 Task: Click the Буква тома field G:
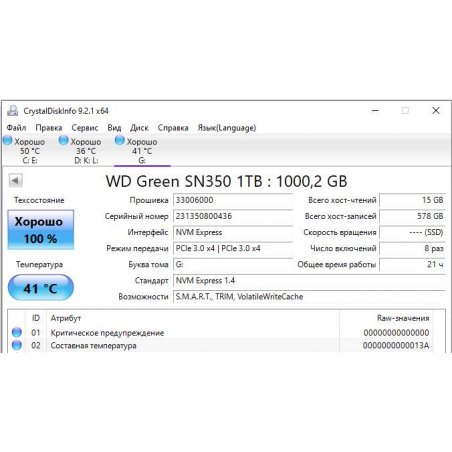[233, 264]
